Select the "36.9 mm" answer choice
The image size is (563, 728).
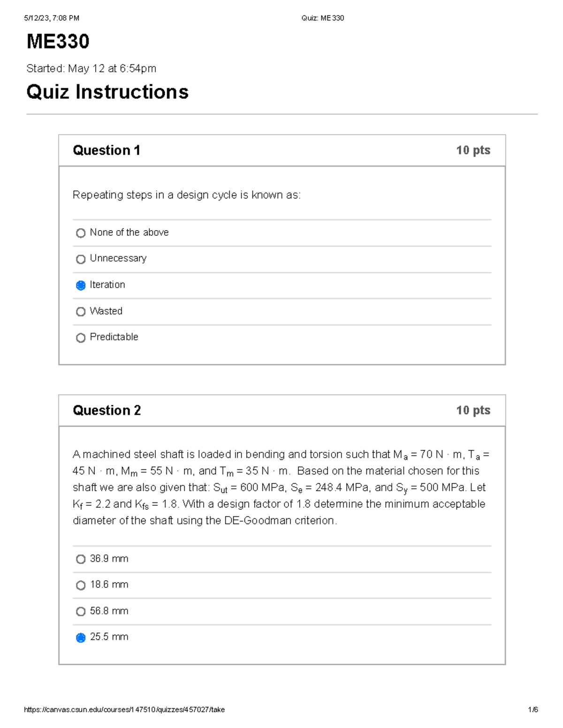click(x=81, y=559)
